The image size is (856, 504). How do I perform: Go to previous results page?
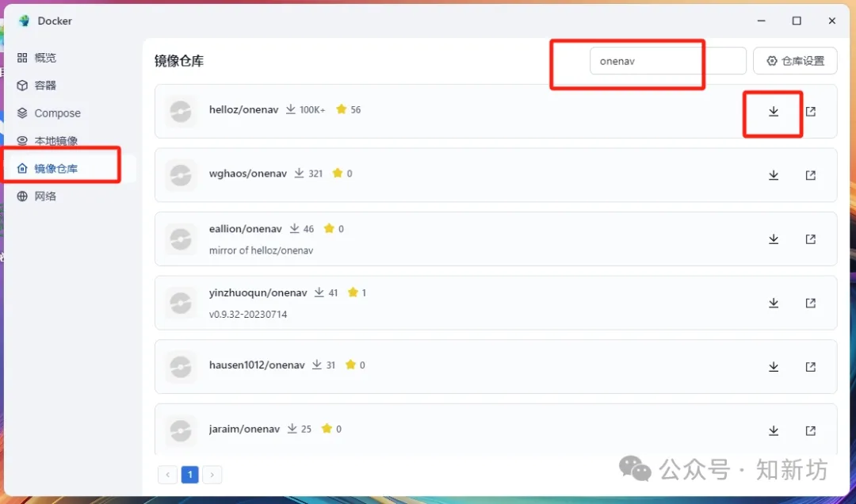pos(167,475)
